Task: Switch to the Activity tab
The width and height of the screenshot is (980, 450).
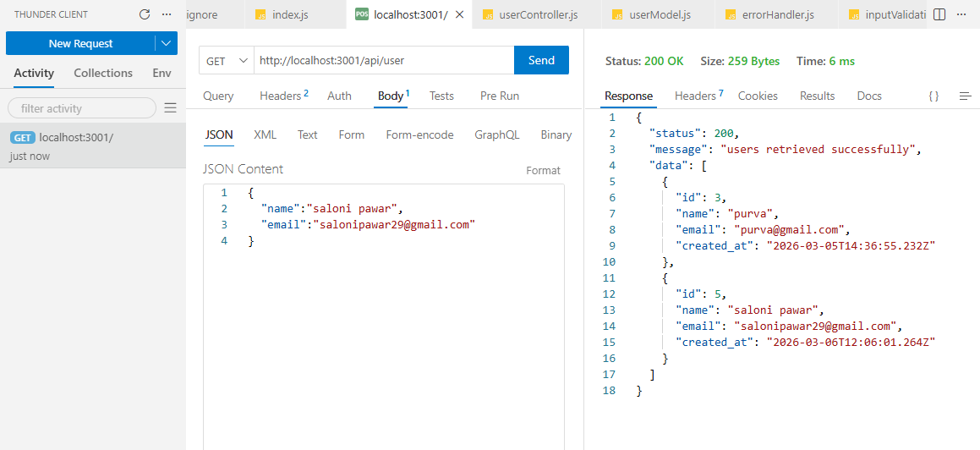Action: click(34, 73)
